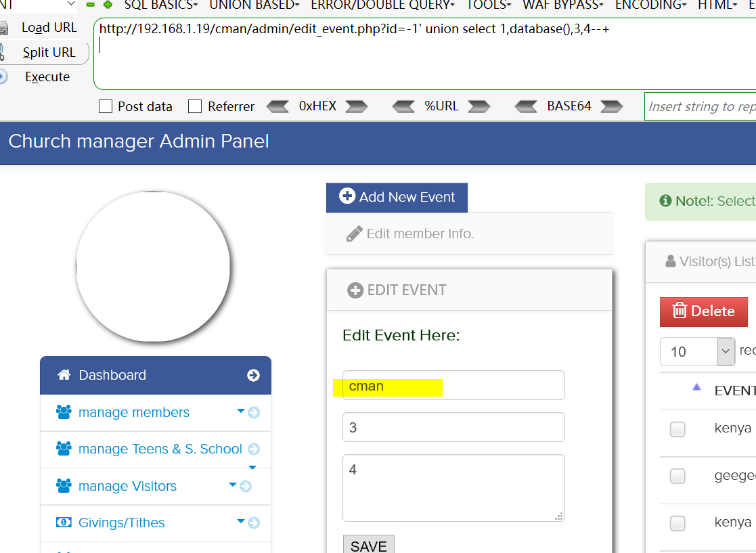This screenshot has height=553, width=756.
Task: Open the manage Visitors link
Action: [x=127, y=486]
